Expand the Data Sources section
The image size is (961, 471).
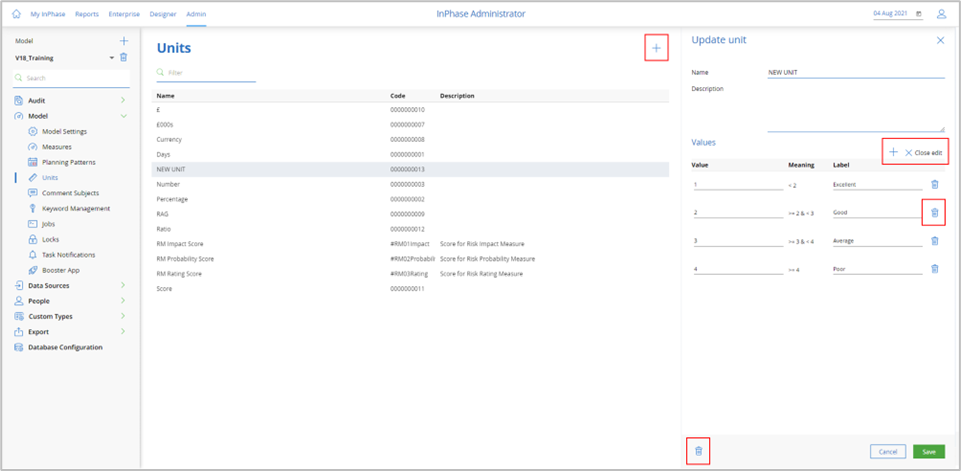(x=123, y=285)
